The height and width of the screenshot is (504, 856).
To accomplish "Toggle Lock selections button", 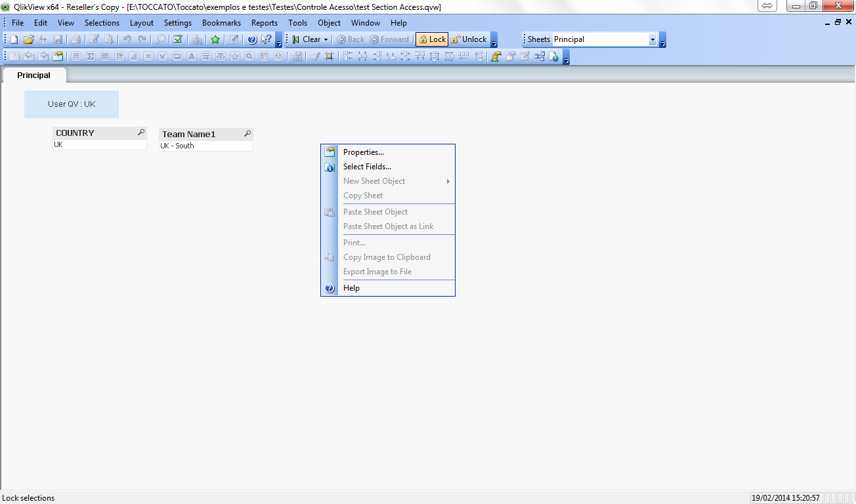I will pyautogui.click(x=432, y=39).
